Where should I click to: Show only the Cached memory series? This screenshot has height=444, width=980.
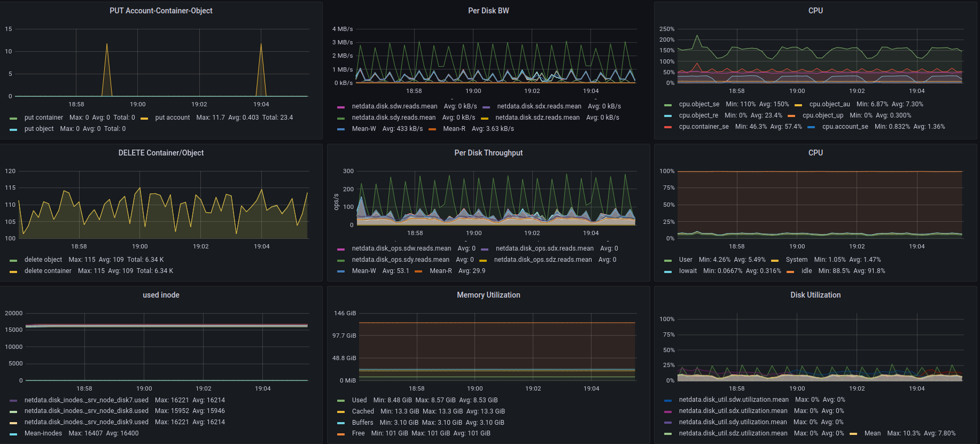[x=363, y=411]
